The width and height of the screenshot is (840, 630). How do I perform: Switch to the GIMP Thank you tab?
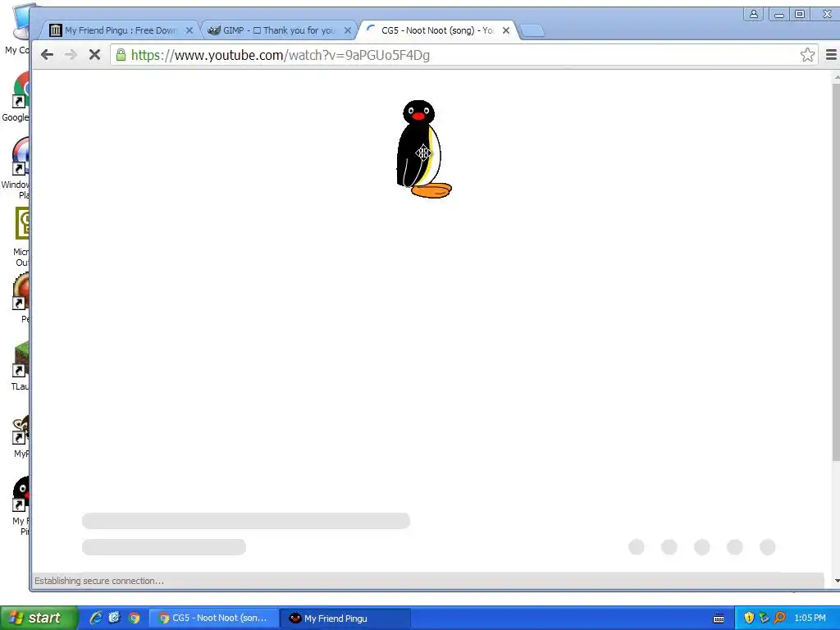[x=279, y=30]
